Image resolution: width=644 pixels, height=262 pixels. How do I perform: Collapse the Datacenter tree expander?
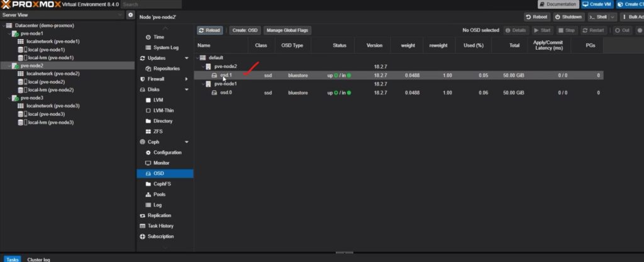click(3, 25)
